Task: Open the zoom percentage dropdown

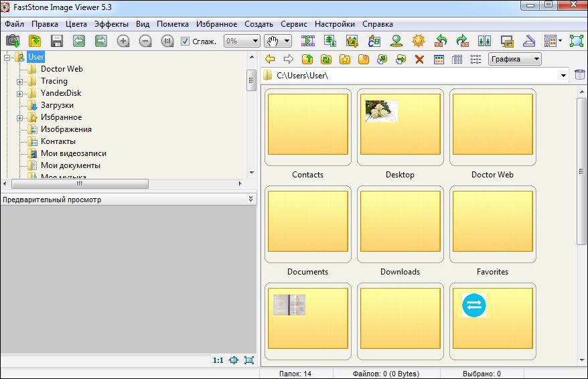Action: (242, 41)
